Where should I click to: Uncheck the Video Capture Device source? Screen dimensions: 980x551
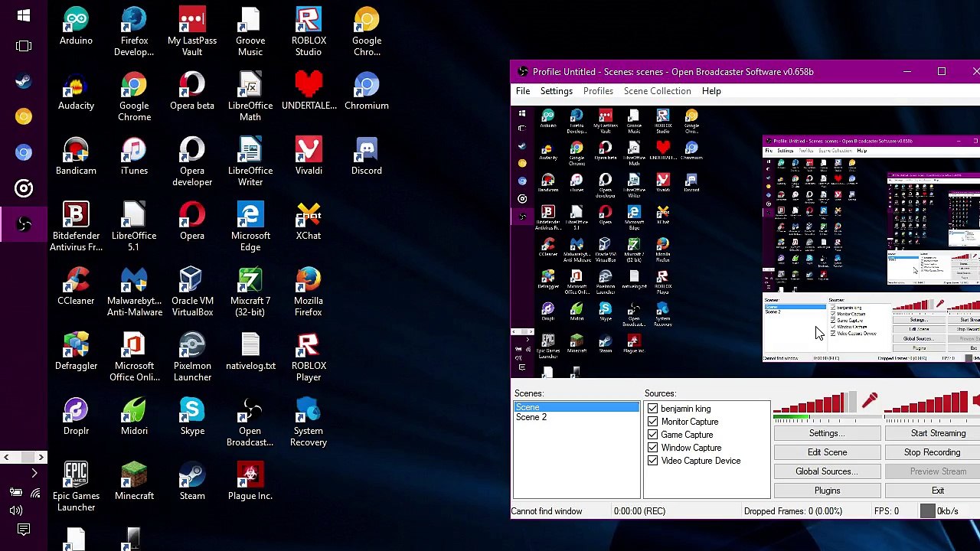652,461
